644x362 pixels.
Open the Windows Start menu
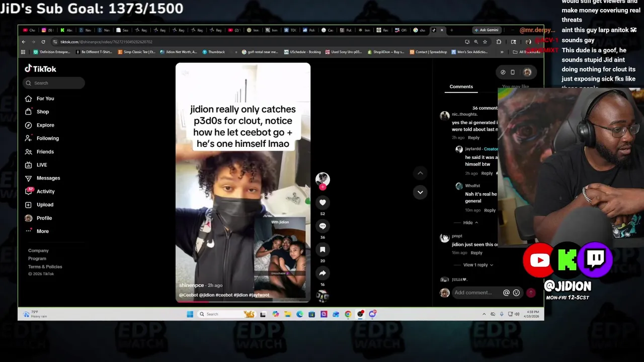click(190, 314)
